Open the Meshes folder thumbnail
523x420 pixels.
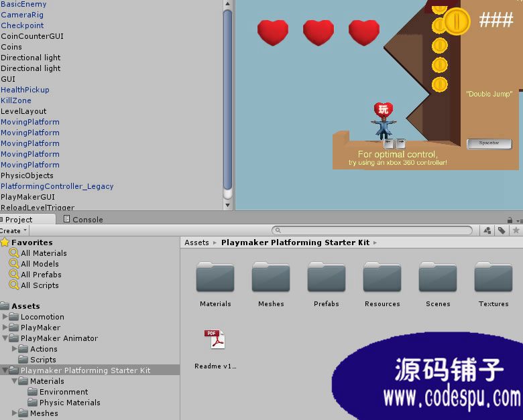pyautogui.click(x=271, y=277)
